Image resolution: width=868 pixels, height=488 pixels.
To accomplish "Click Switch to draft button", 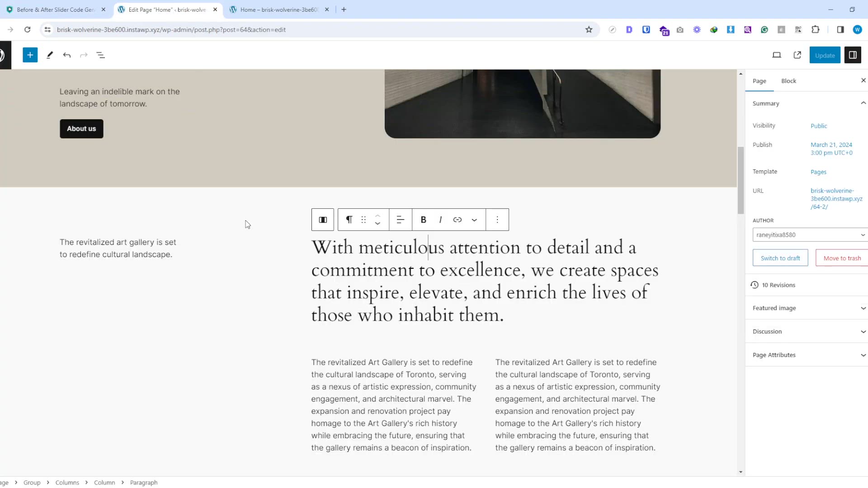I will pos(780,258).
